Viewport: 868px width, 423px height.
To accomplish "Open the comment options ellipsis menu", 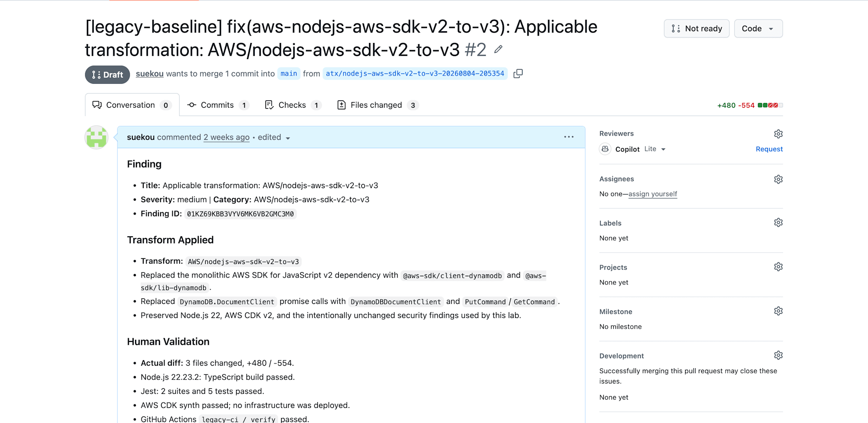I will tap(569, 137).
